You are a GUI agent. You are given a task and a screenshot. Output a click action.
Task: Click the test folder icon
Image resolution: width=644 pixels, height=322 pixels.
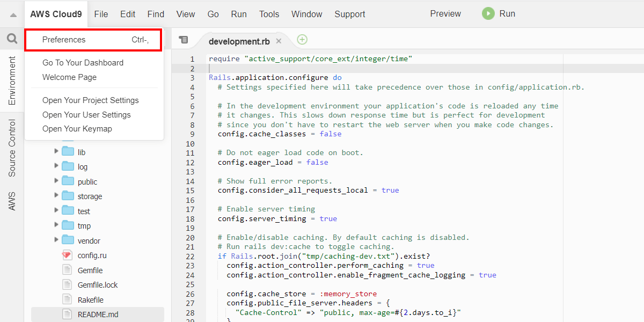coord(68,211)
